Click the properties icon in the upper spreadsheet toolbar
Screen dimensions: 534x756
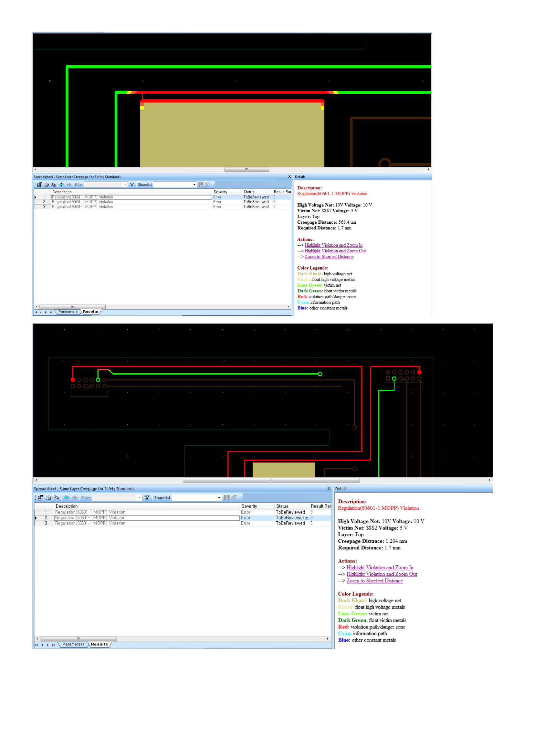coord(39,184)
